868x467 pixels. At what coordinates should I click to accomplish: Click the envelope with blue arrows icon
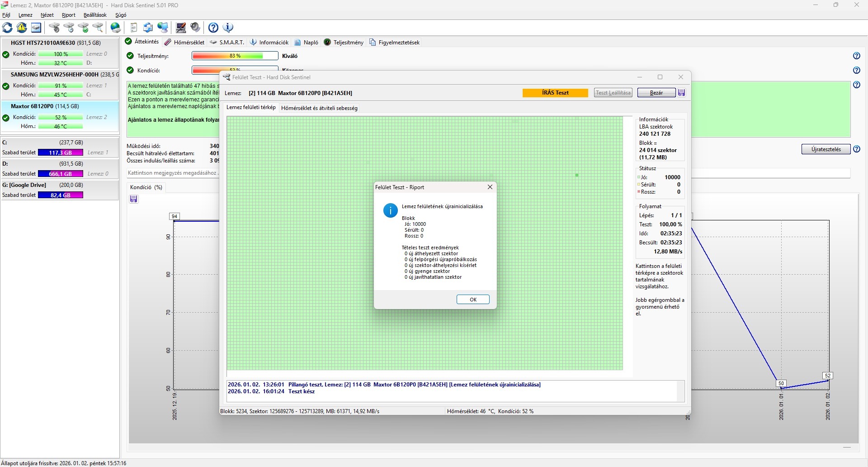148,28
